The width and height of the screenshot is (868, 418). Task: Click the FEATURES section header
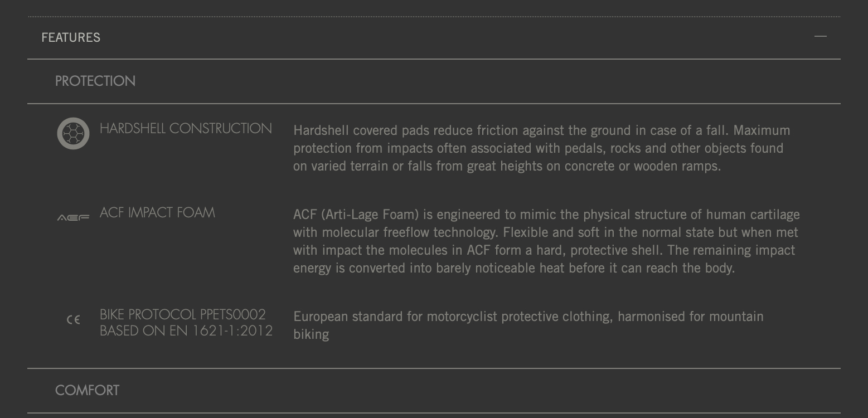(71, 37)
